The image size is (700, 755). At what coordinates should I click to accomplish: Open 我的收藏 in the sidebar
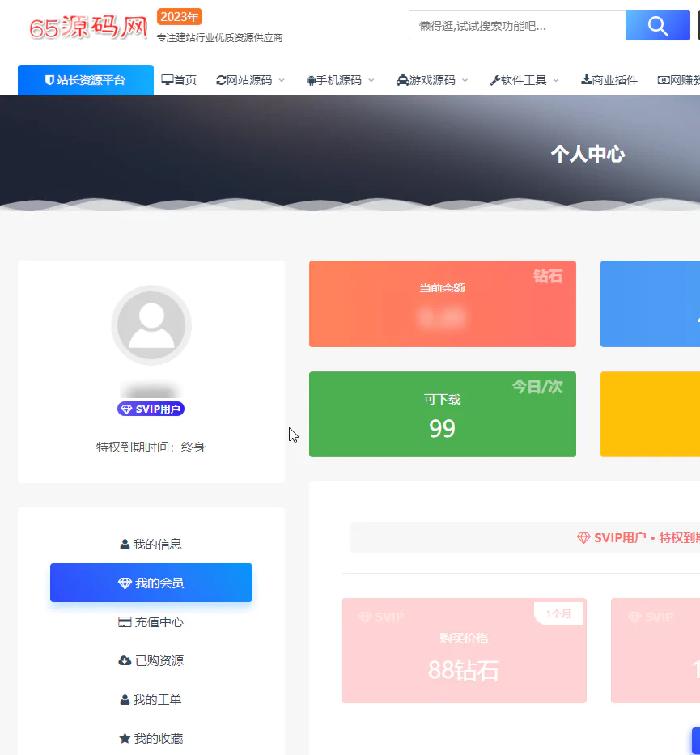[x=151, y=738]
